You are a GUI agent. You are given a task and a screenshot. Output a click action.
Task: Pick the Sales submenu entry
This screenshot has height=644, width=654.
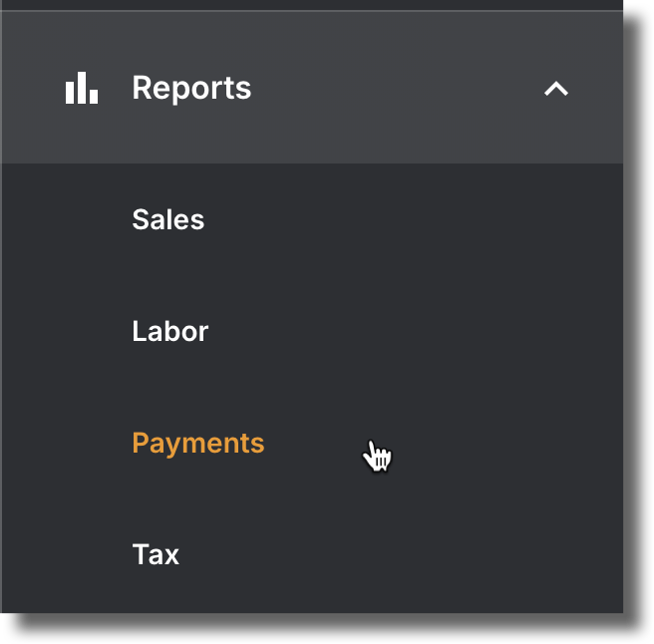[168, 219]
